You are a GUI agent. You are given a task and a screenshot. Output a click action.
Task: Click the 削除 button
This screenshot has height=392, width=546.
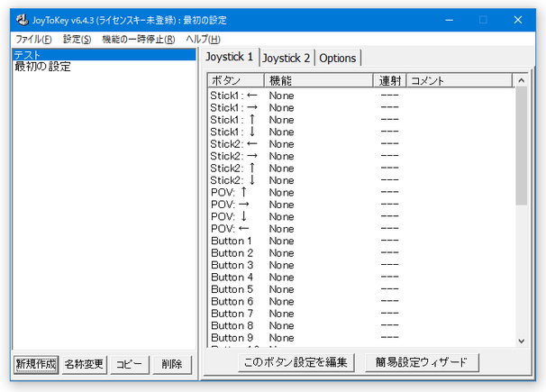point(172,364)
